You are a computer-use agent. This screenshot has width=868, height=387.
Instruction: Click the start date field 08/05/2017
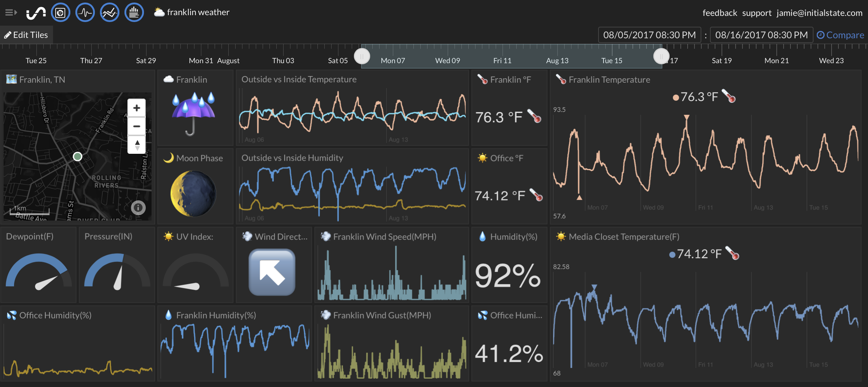649,35
